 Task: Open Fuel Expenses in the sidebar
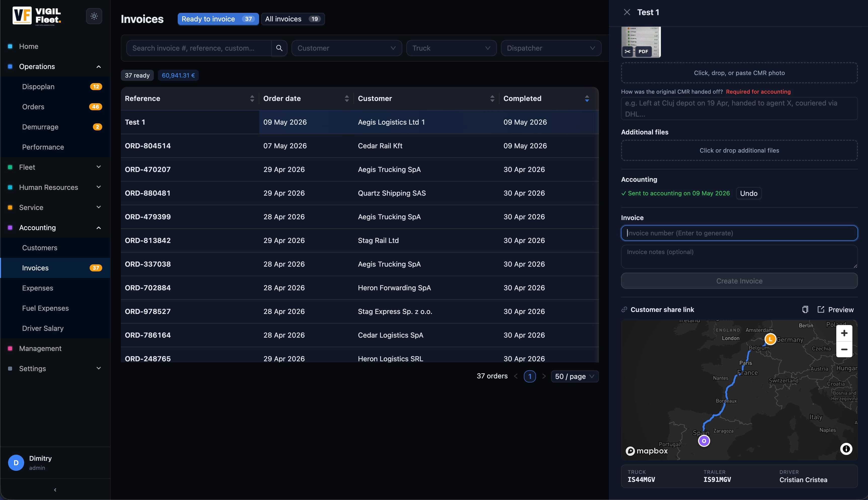pos(55,308)
